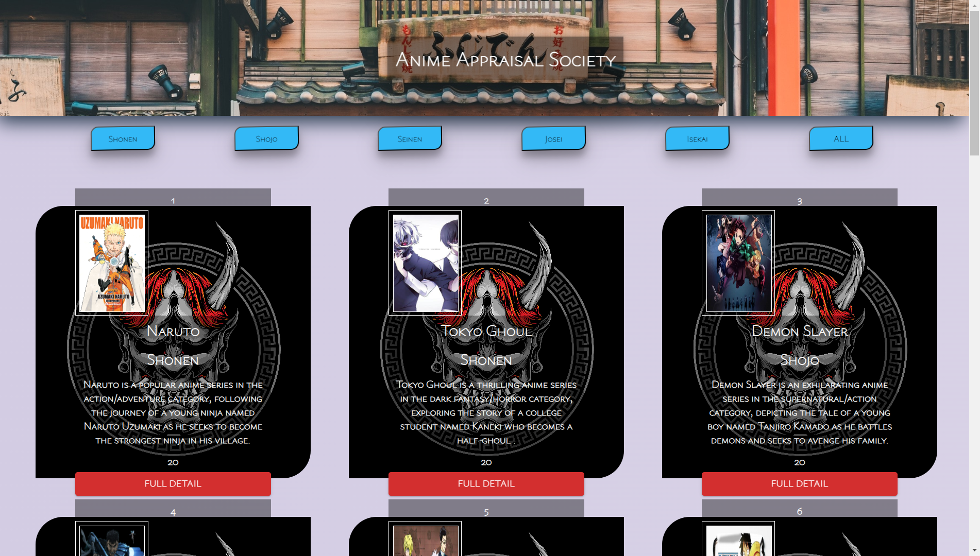Click the 20 score on Demon Slayer card

coord(800,462)
